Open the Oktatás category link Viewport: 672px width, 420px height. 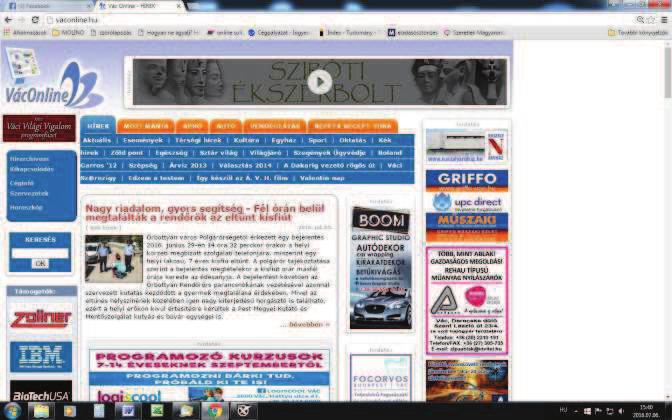pos(353,140)
